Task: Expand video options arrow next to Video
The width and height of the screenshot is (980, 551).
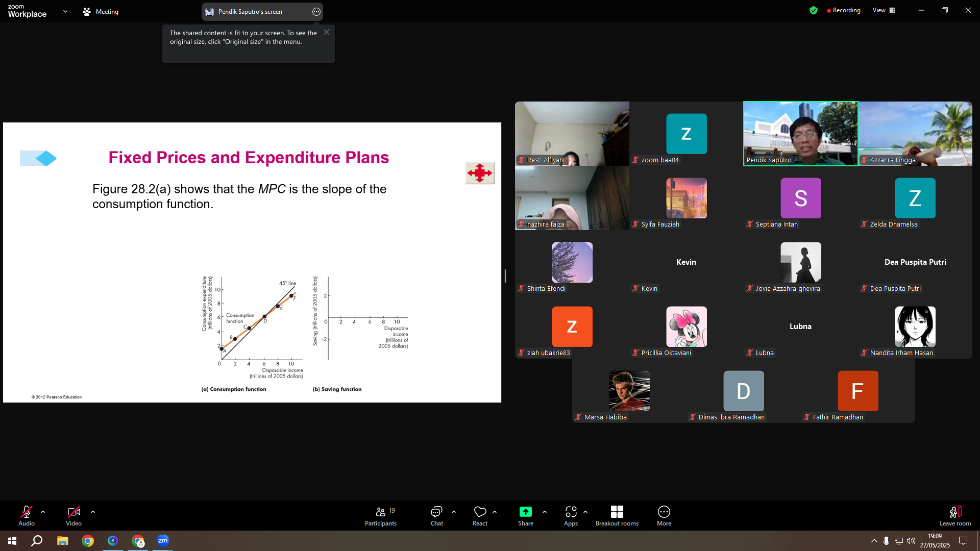Action: pos(93,511)
